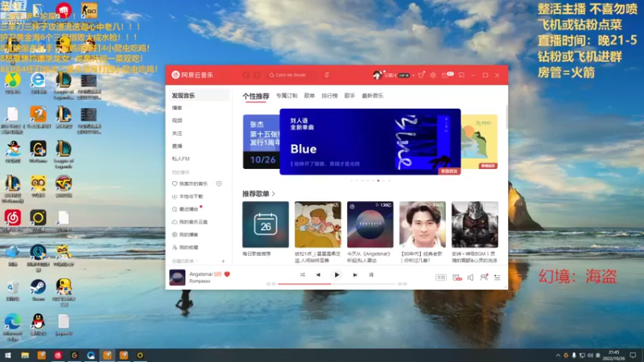The width and height of the screenshot is (644, 362).
Task: Unlike Angetenar via the red heart icon
Action: [x=227, y=274]
